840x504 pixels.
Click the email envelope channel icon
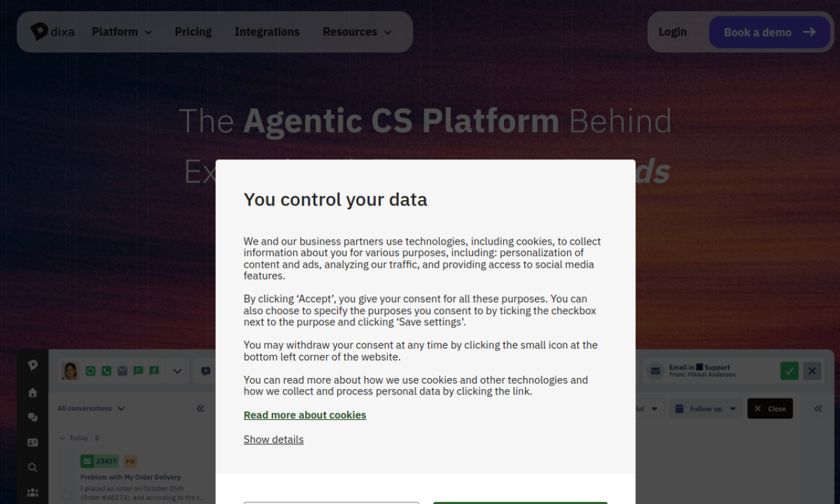(123, 371)
